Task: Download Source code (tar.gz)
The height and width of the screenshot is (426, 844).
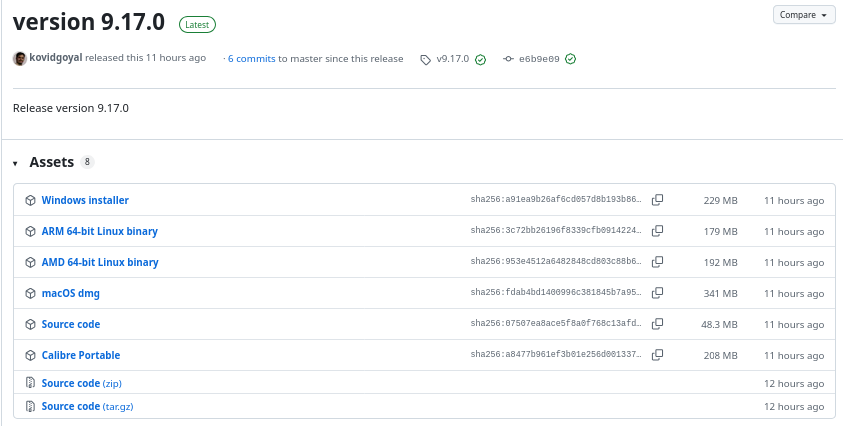Action: [x=87, y=407]
